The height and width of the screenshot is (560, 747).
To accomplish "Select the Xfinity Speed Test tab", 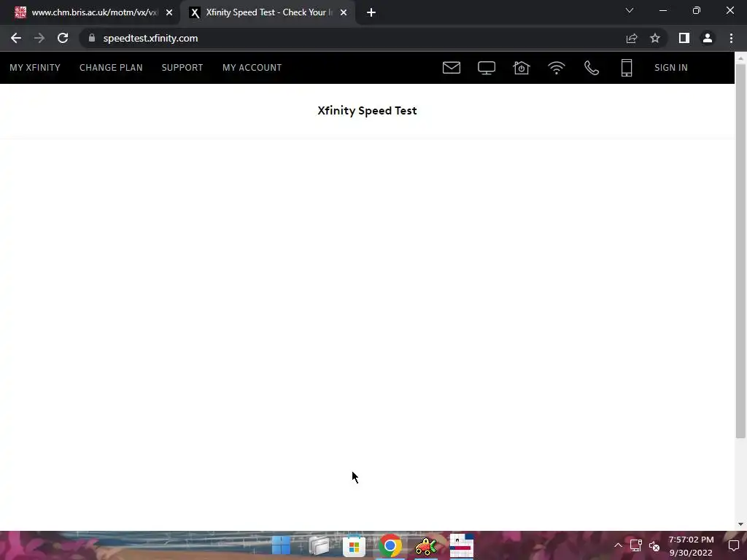I will (x=267, y=12).
